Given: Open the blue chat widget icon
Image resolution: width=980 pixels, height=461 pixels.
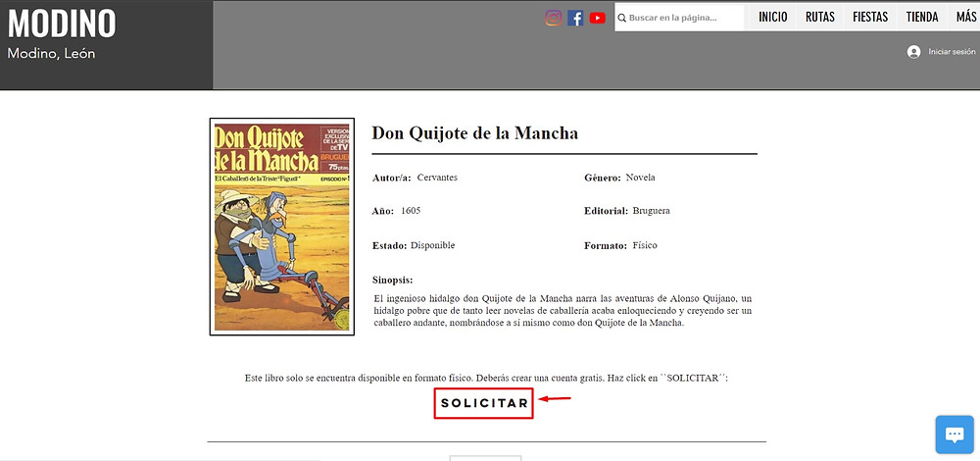Looking at the screenshot, I should [955, 435].
